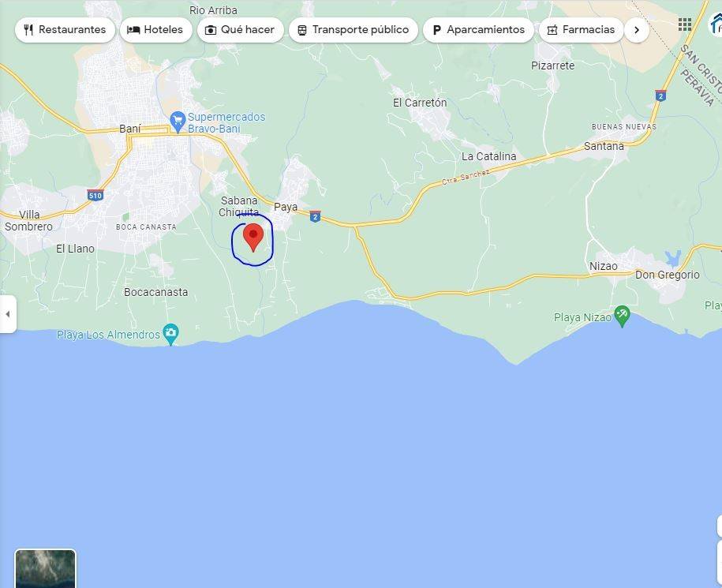This screenshot has height=588, width=722.
Task: Click the Baní city label
Action: point(130,129)
